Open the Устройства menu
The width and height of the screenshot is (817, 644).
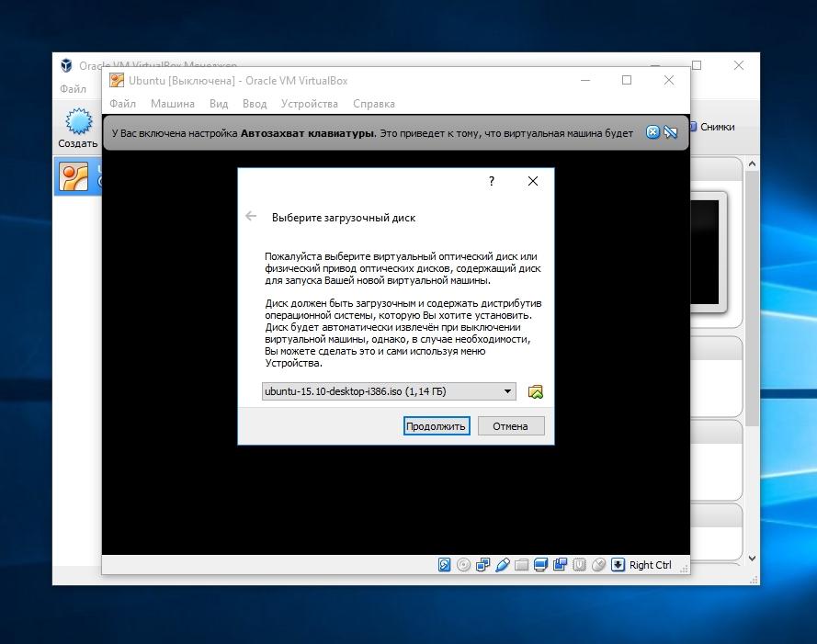pyautogui.click(x=310, y=104)
